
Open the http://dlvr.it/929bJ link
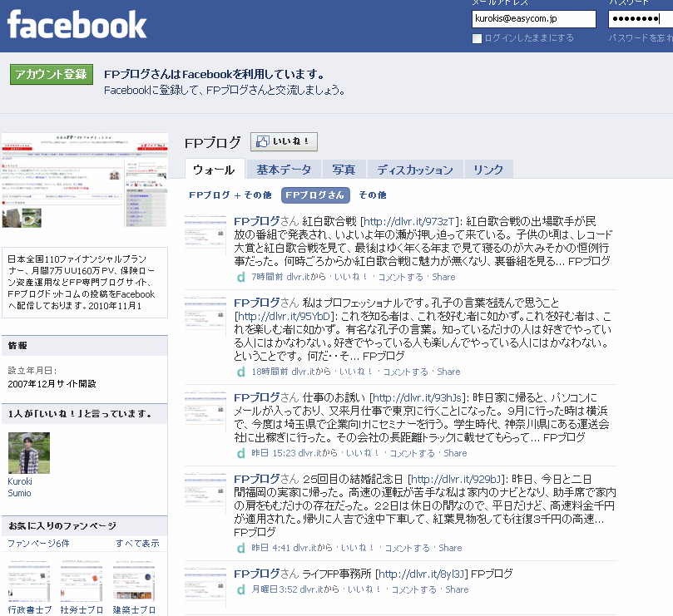[456, 479]
